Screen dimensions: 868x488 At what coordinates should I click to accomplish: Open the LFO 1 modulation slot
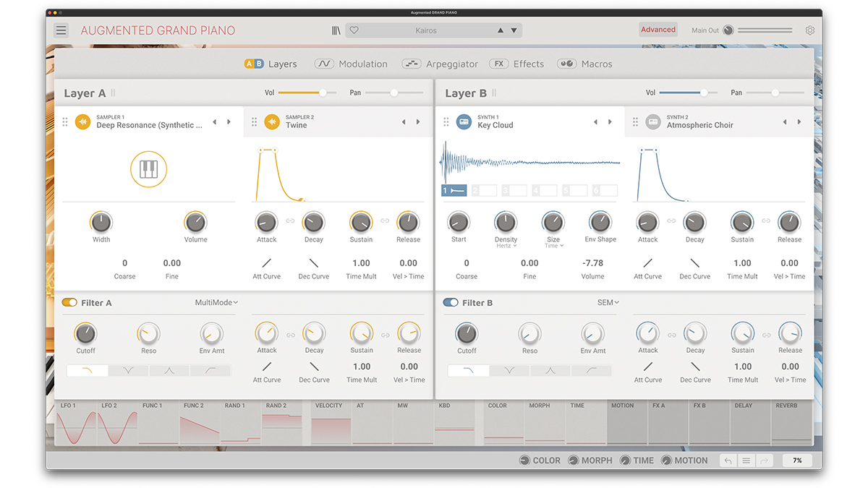pos(76,423)
